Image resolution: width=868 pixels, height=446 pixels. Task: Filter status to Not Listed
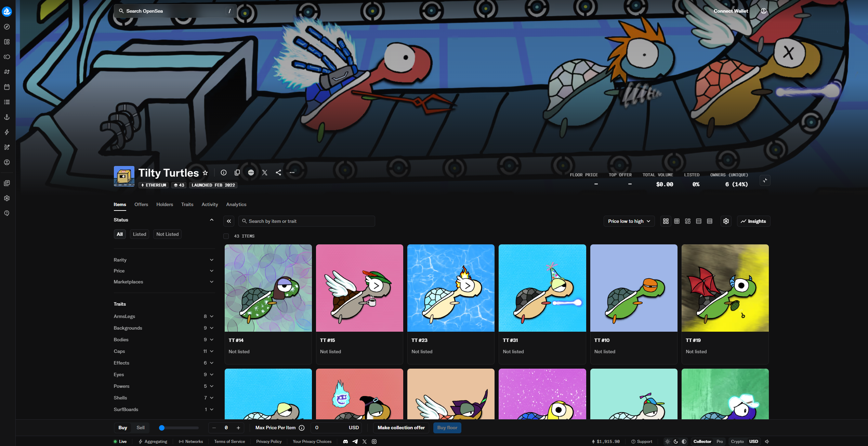click(168, 234)
